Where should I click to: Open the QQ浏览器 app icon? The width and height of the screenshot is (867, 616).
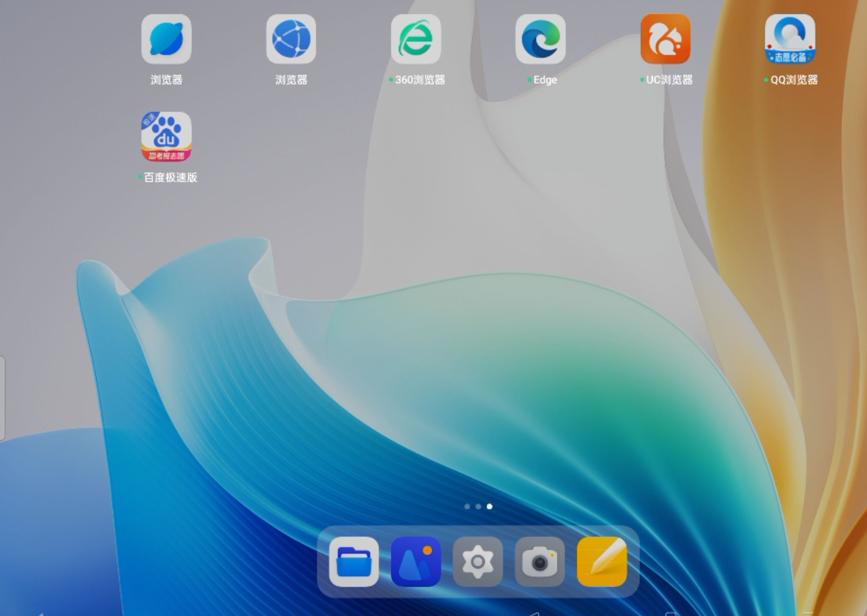click(790, 39)
